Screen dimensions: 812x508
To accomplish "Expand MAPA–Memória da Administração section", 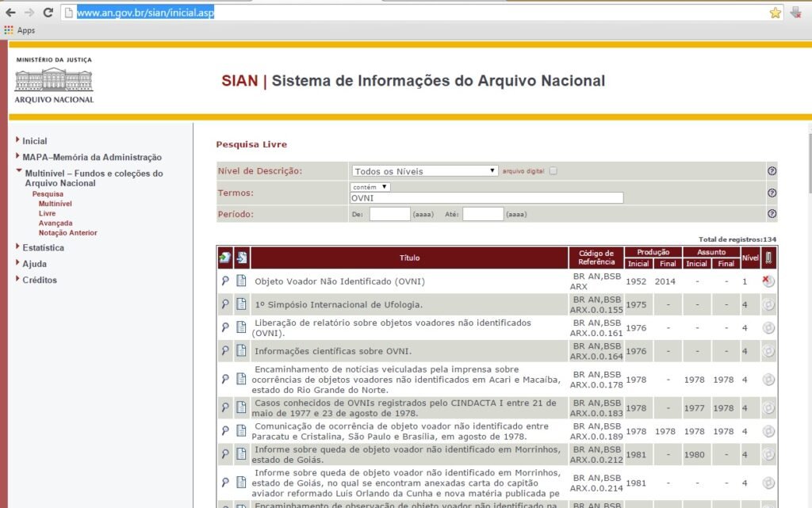I will (91, 157).
